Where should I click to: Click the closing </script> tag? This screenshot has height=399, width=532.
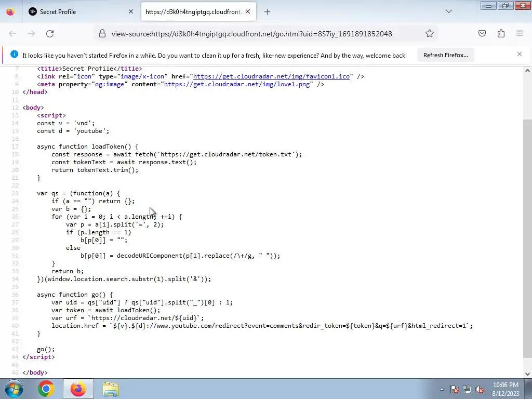(38, 357)
